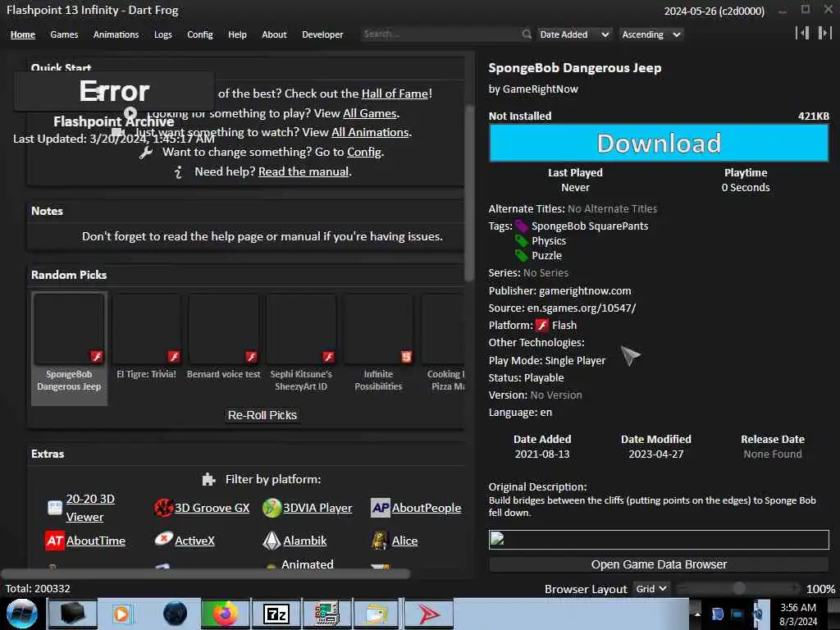This screenshot has width=840, height=630.
Task: Click the ActiveX icon
Action: click(163, 539)
